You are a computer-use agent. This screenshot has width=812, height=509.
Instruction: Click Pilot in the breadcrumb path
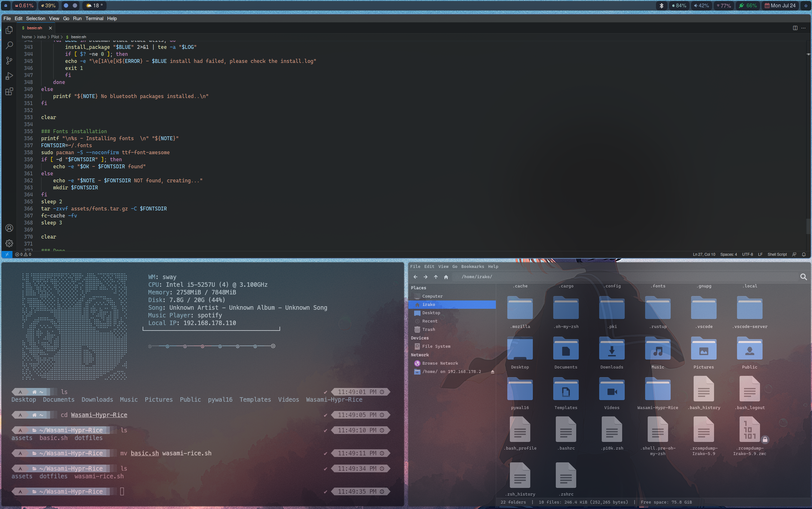(55, 37)
